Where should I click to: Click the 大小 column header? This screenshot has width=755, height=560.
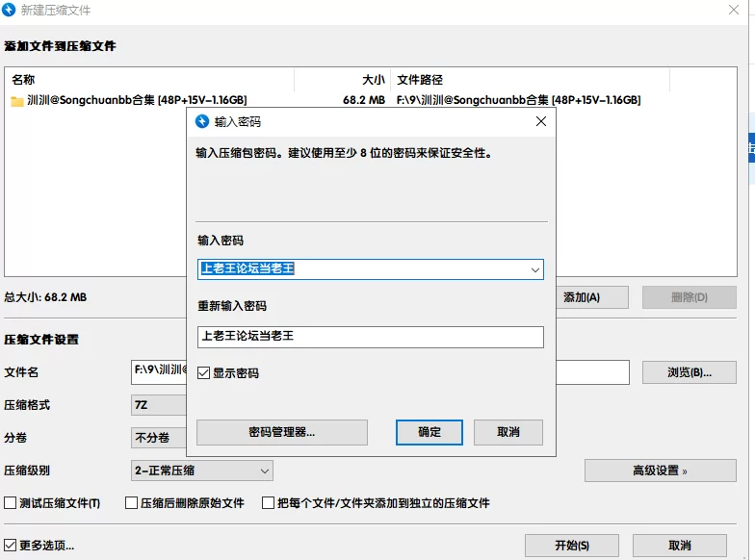(x=342, y=80)
